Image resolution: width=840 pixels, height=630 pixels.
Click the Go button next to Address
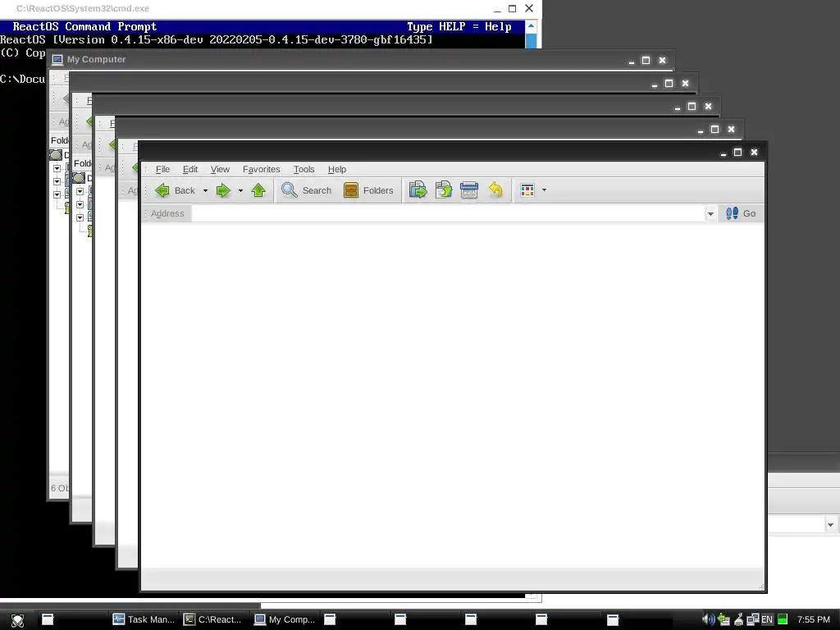741,213
